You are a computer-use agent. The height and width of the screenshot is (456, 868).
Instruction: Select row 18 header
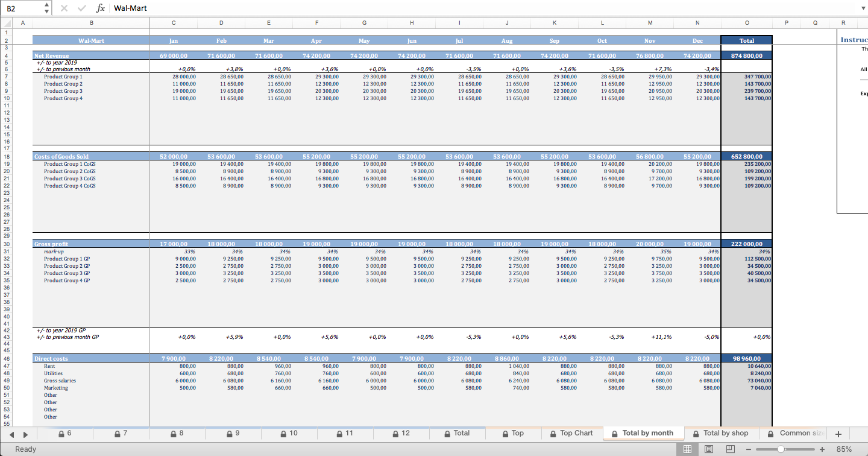pos(7,156)
